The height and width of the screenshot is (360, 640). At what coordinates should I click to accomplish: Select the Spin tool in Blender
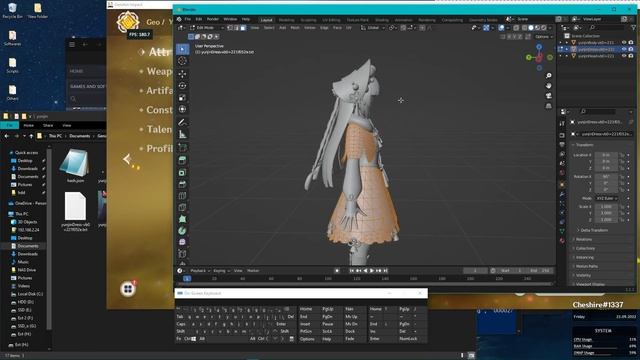click(x=182, y=231)
